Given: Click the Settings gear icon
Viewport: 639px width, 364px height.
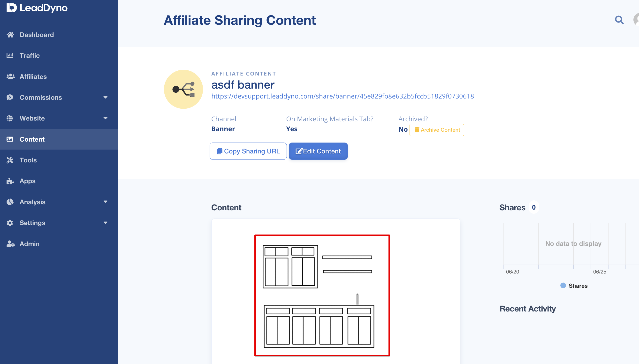Looking at the screenshot, I should coord(10,223).
